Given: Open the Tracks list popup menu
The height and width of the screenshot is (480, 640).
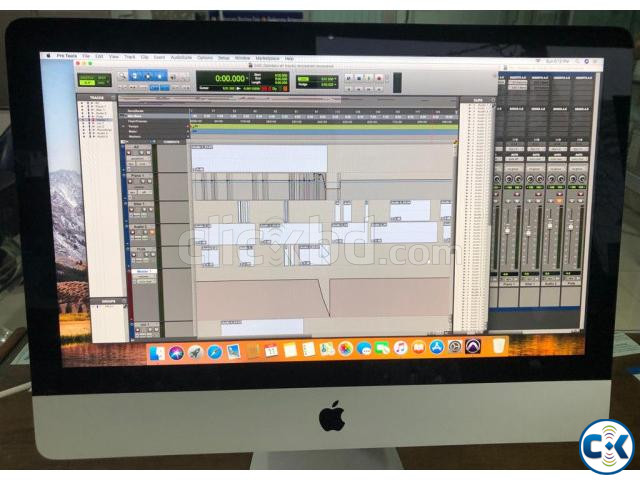Looking at the screenshot, I should click(x=113, y=98).
